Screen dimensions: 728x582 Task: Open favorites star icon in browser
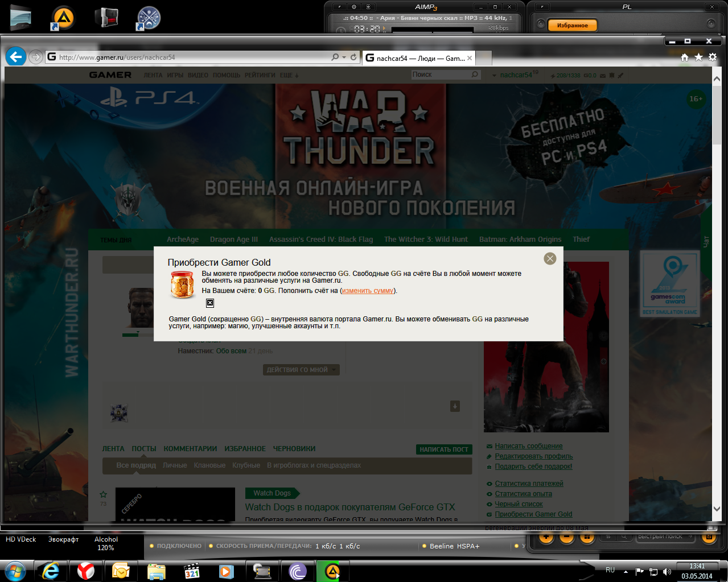click(x=699, y=57)
